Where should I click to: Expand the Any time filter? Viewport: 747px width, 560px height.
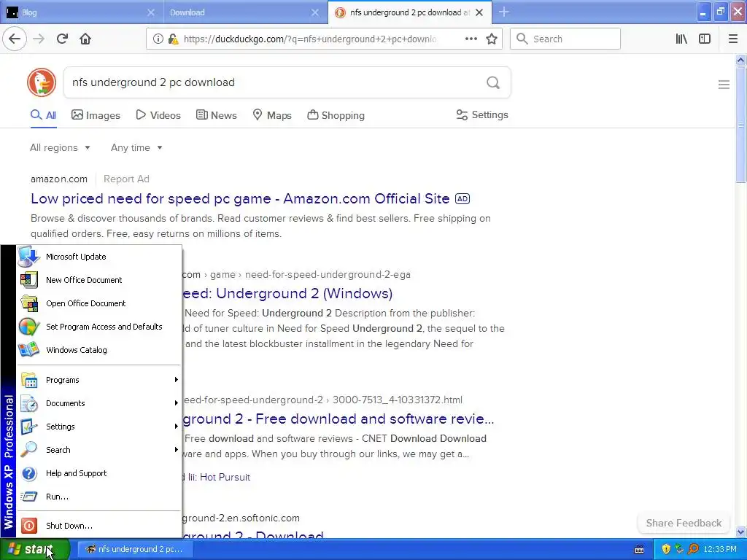[x=136, y=147]
